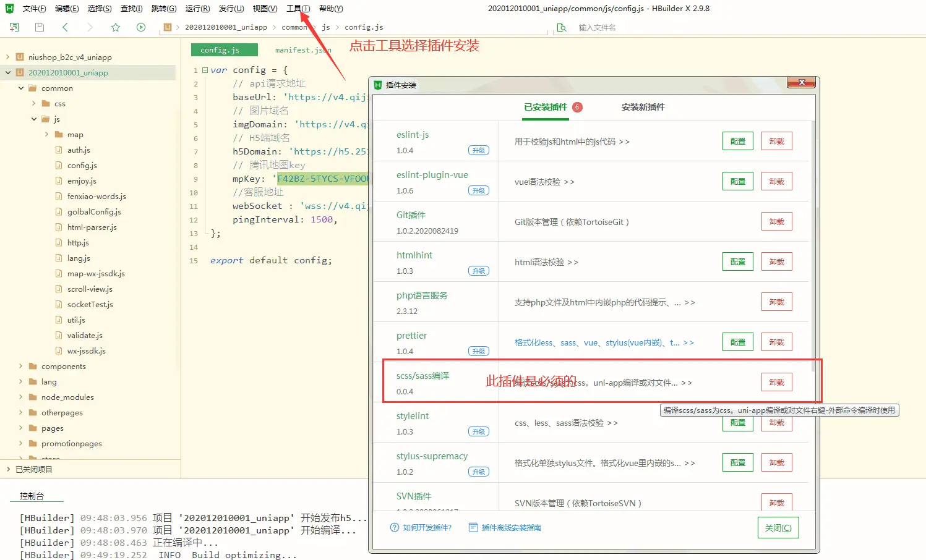926x560 pixels.
Task: Switch to the manifest.json editor tab
Action: (x=302, y=50)
